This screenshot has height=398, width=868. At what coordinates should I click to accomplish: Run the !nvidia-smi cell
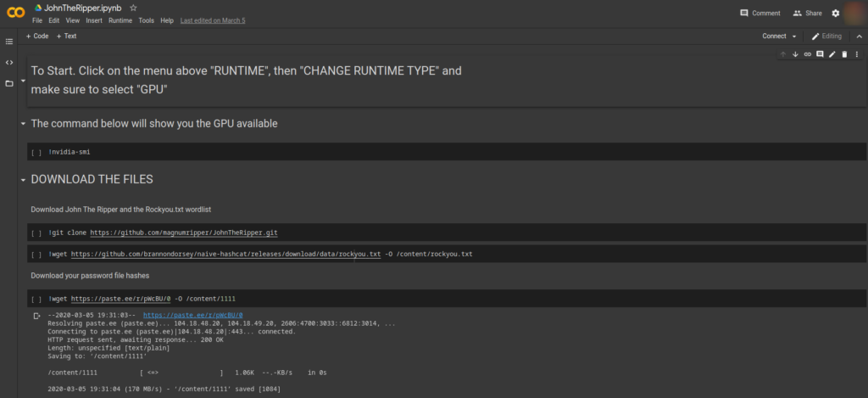click(x=36, y=152)
